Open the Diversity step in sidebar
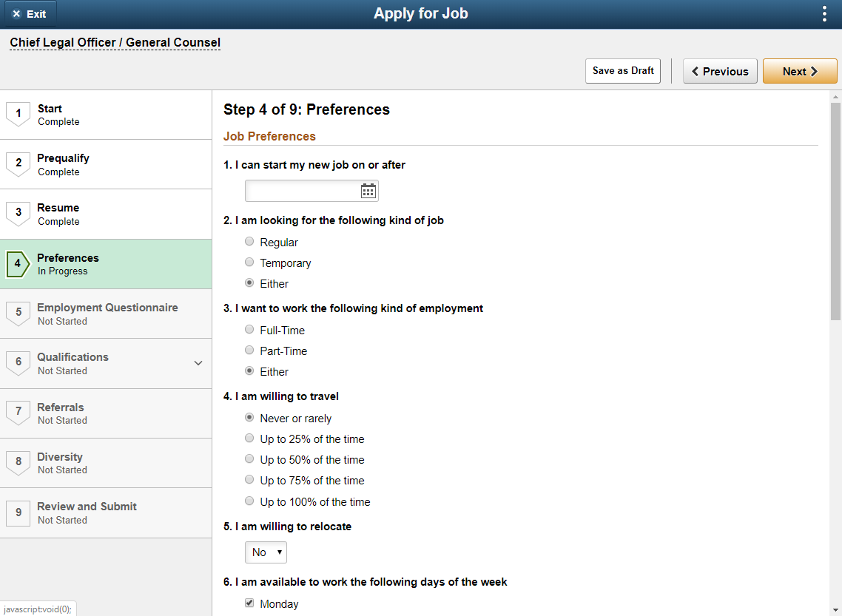 coord(106,463)
